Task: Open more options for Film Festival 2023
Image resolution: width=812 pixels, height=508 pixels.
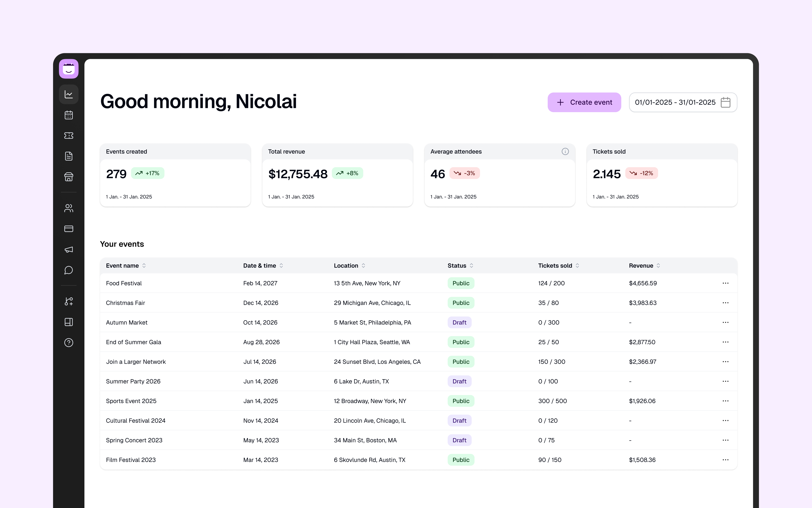Action: click(x=726, y=460)
